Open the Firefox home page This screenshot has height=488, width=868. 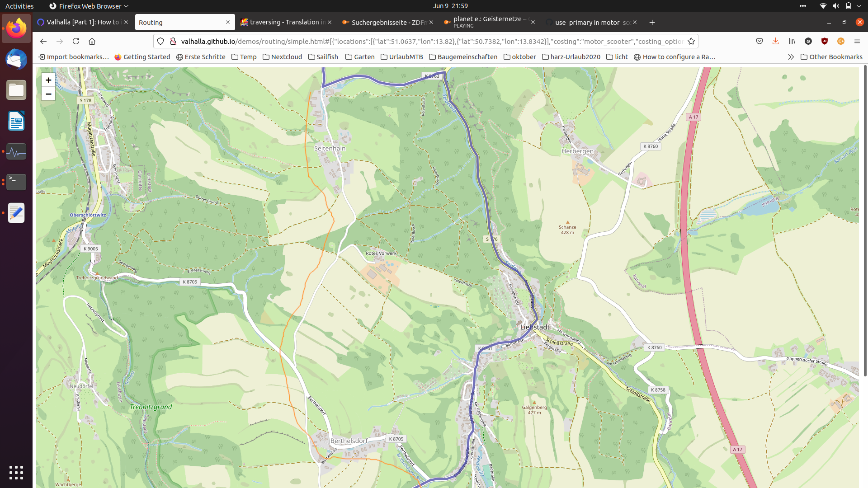coord(92,41)
